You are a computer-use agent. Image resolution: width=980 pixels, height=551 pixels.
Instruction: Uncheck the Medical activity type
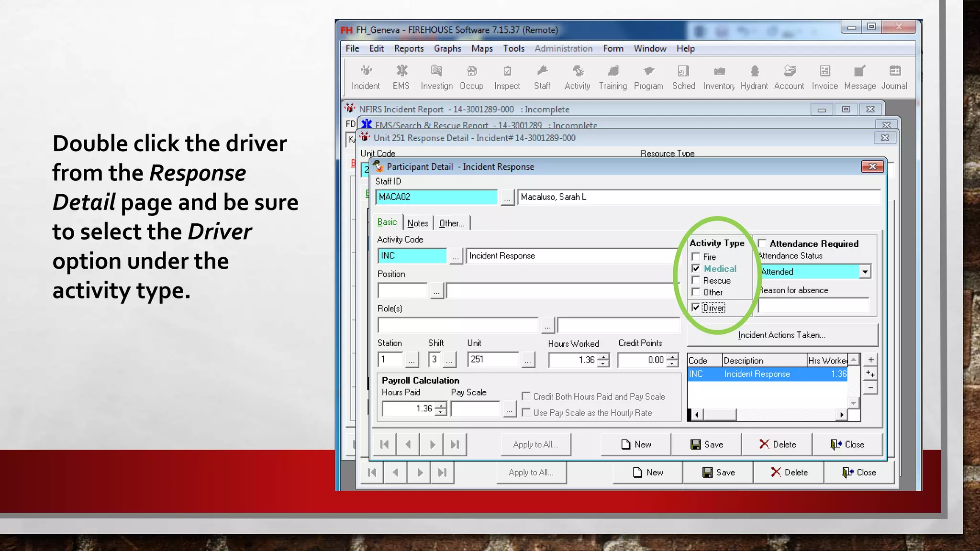696,269
